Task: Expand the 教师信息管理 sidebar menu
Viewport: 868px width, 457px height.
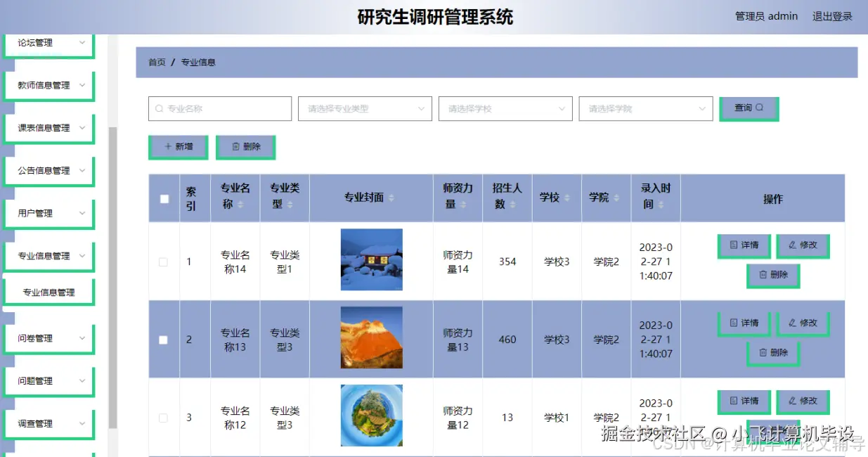Action: click(48, 86)
